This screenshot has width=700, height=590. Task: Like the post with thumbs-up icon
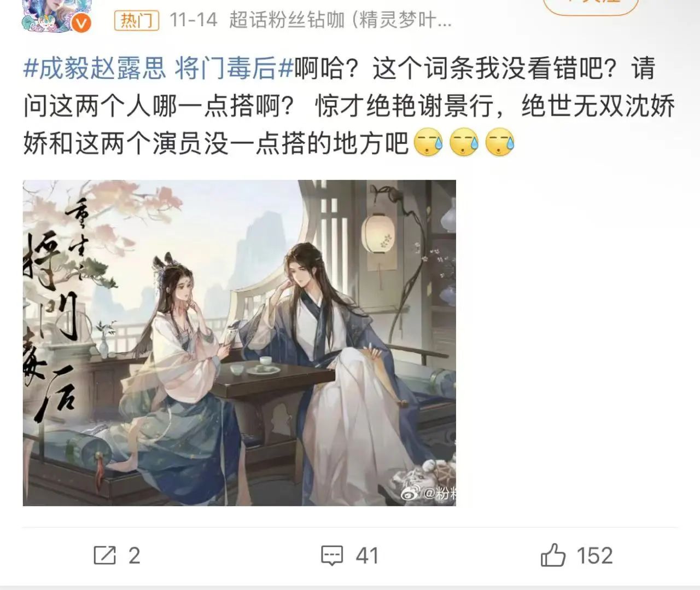pyautogui.click(x=553, y=555)
